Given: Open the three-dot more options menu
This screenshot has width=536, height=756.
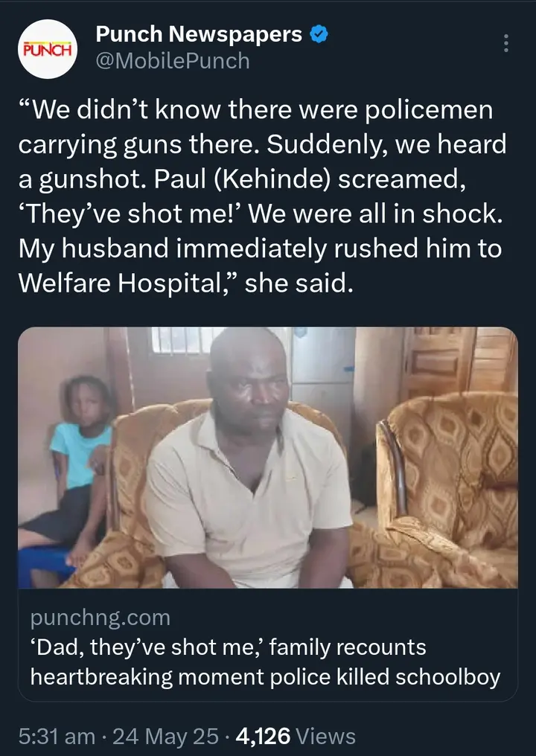Looking at the screenshot, I should 505,43.
